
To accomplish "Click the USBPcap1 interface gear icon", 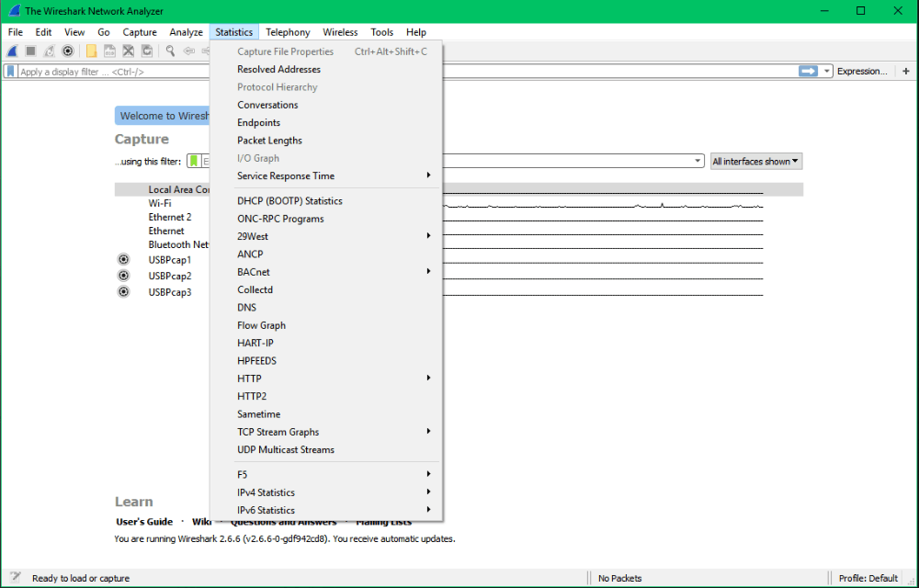I will [x=123, y=259].
